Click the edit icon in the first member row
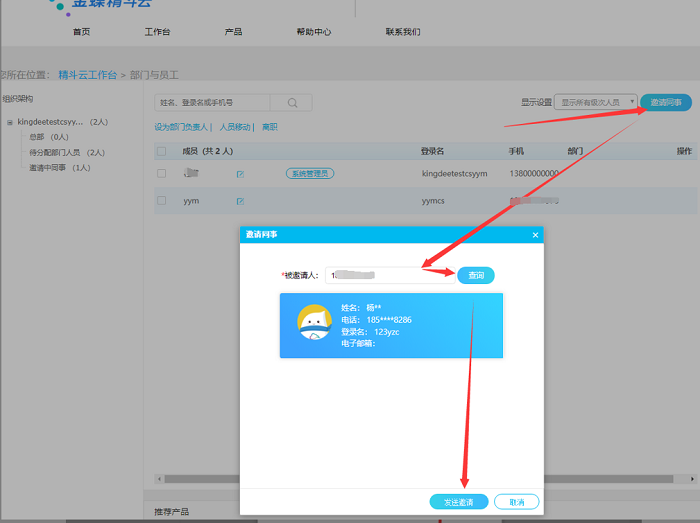The height and width of the screenshot is (523, 700). (240, 174)
